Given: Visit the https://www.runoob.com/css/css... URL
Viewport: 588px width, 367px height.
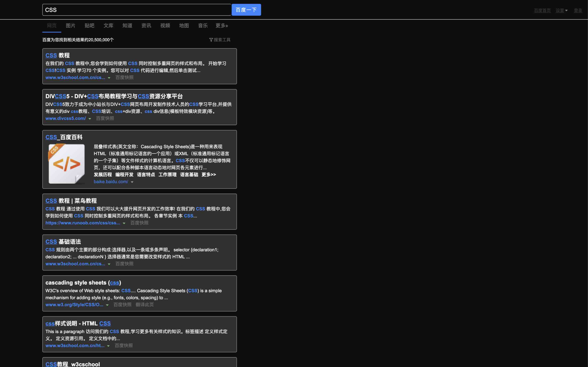Looking at the screenshot, I should (x=83, y=223).
